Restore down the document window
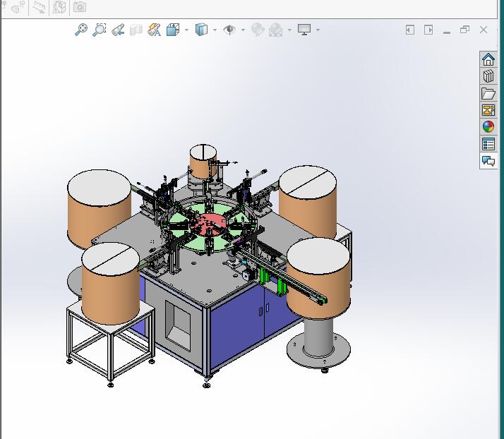The image size is (504, 439). [x=464, y=30]
